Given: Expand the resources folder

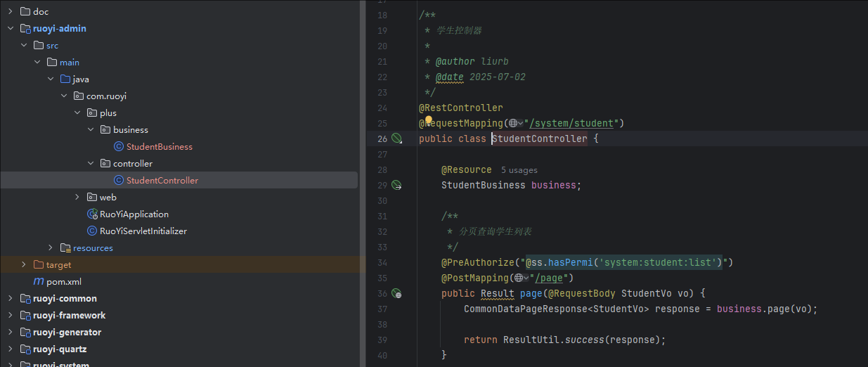Looking at the screenshot, I should (x=51, y=247).
